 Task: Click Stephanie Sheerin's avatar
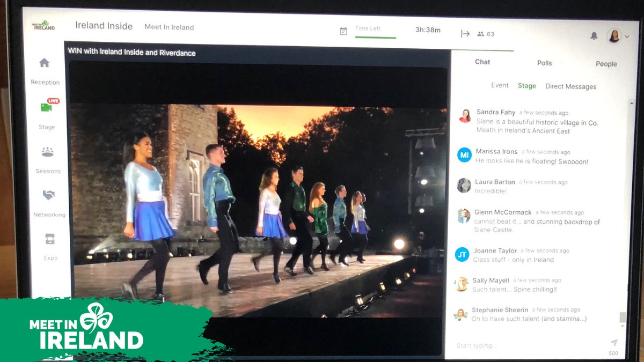(x=460, y=314)
